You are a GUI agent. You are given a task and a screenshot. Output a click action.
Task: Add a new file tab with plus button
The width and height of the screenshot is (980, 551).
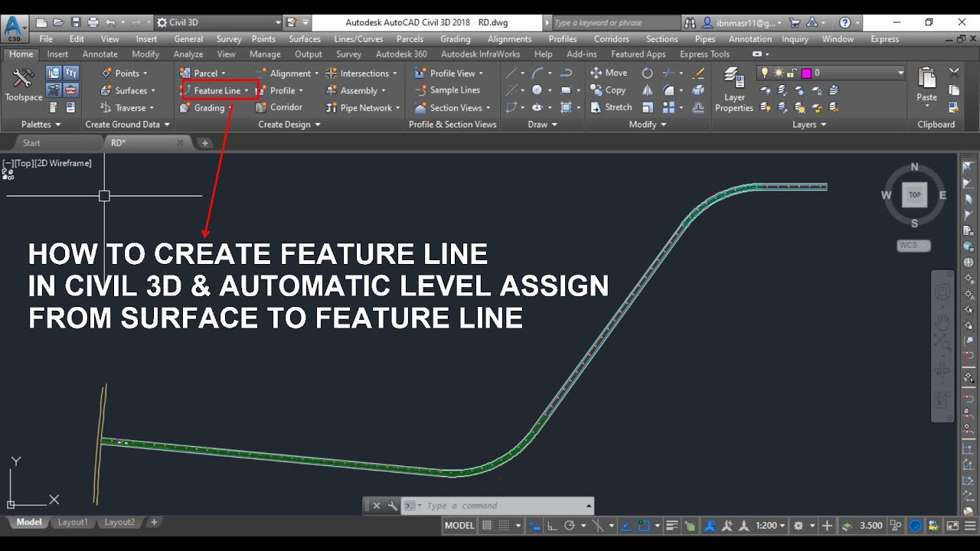coord(204,142)
